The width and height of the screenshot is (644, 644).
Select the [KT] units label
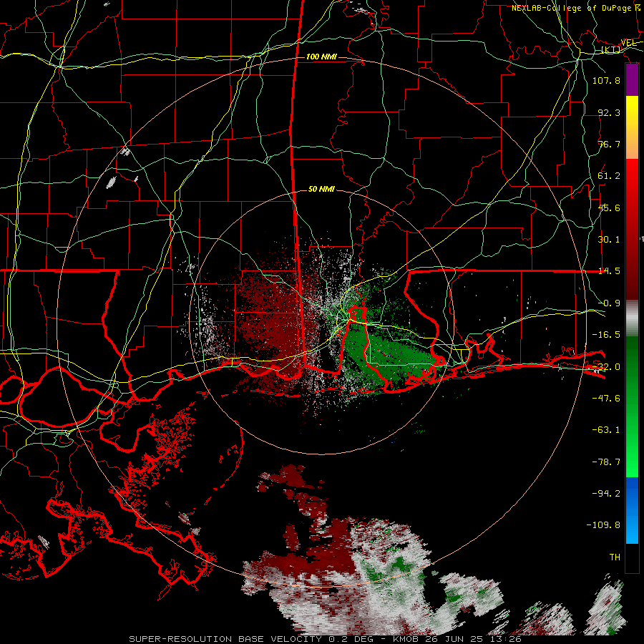[x=611, y=49]
